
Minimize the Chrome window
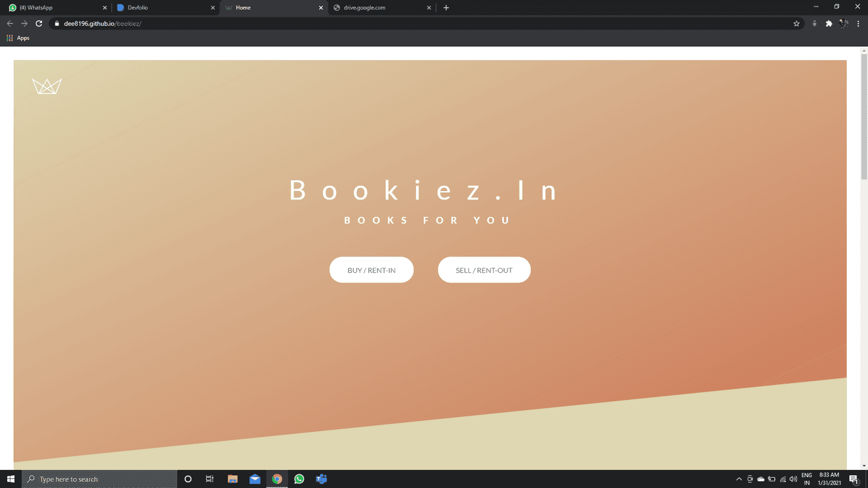[x=816, y=7]
